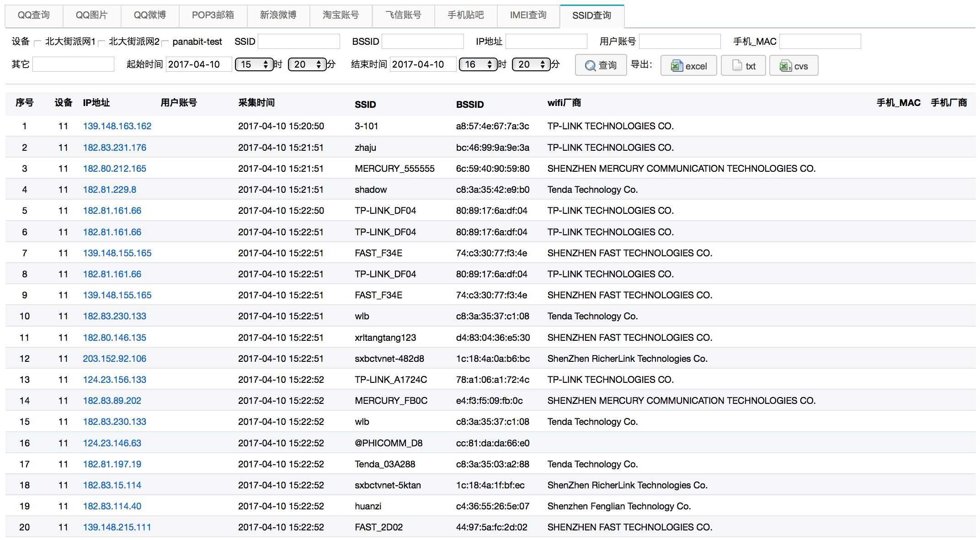Focus the IP地址 search input field

(546, 41)
